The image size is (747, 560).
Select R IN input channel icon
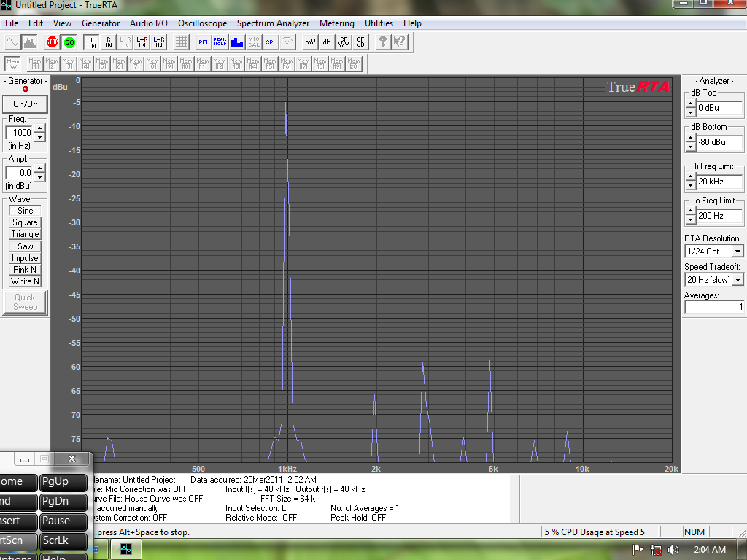click(x=109, y=42)
